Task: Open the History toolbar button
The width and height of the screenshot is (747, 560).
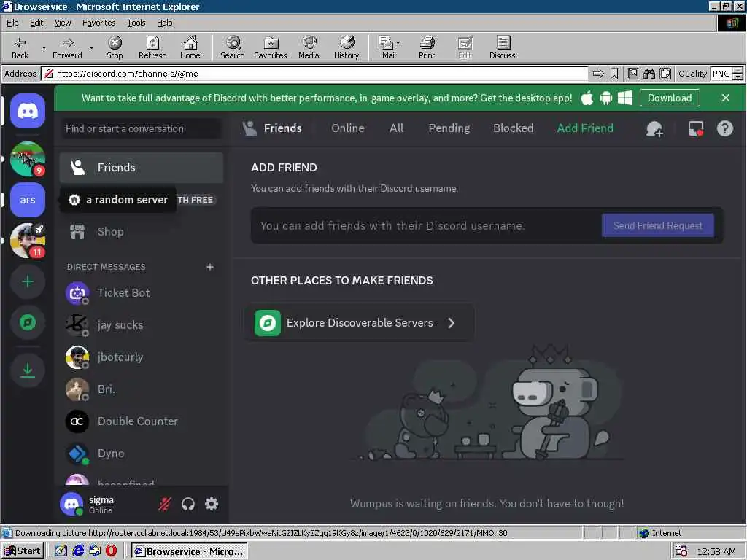Action: (x=347, y=47)
